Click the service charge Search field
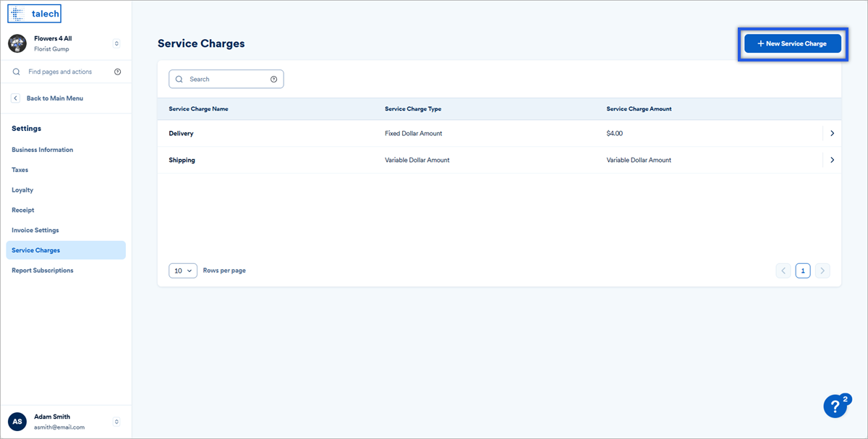 [x=221, y=79]
